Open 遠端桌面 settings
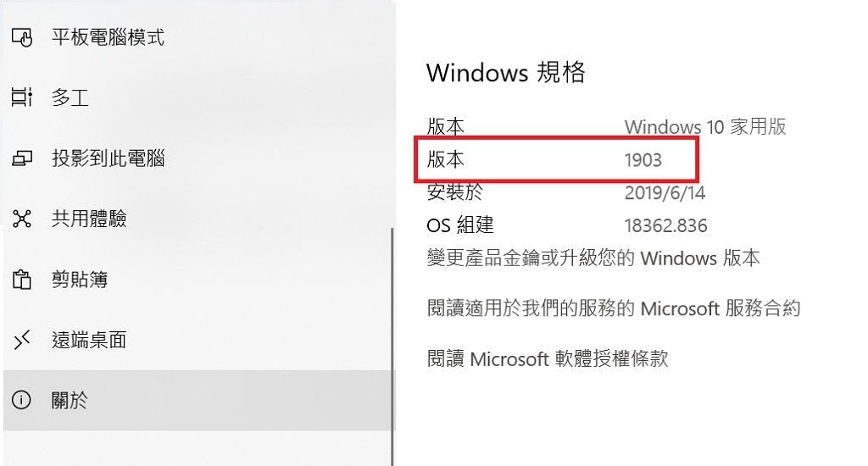Image resolution: width=868 pixels, height=466 pixels. coord(199,340)
